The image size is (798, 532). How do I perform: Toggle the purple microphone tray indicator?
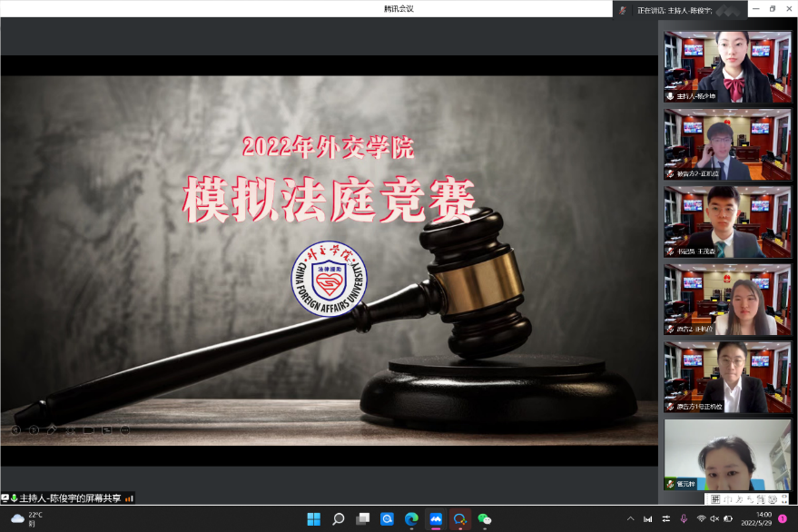pyautogui.click(x=683, y=518)
